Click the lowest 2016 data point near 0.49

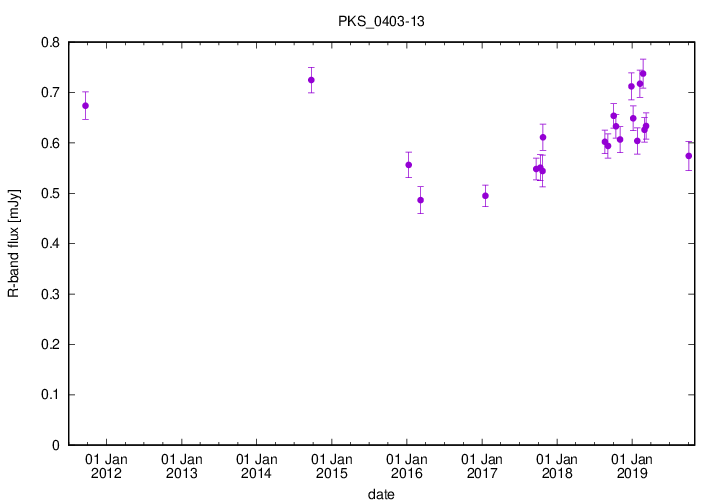(420, 200)
